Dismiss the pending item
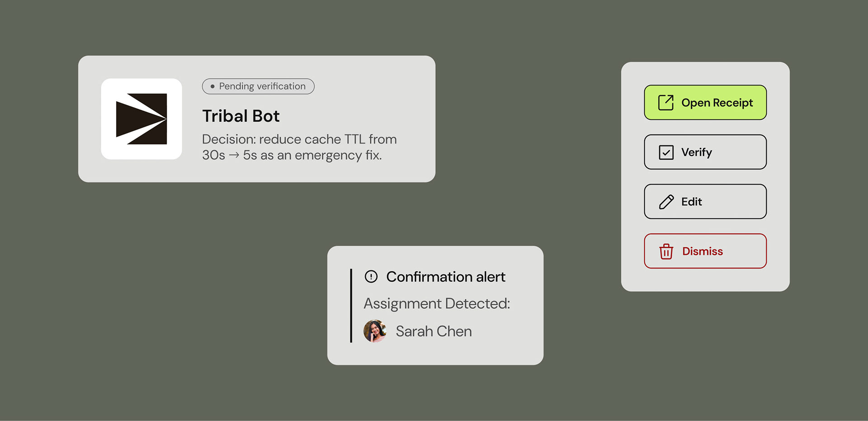868x421 pixels. (x=705, y=251)
